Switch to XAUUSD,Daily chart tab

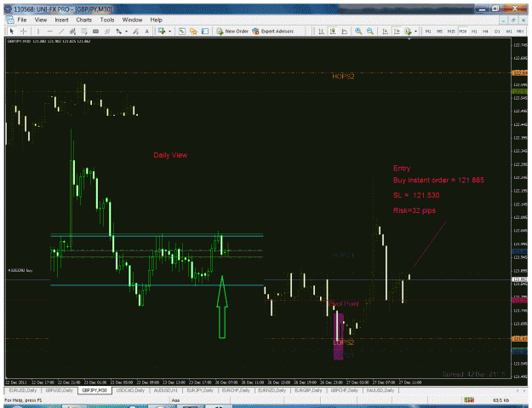pyautogui.click(x=380, y=390)
